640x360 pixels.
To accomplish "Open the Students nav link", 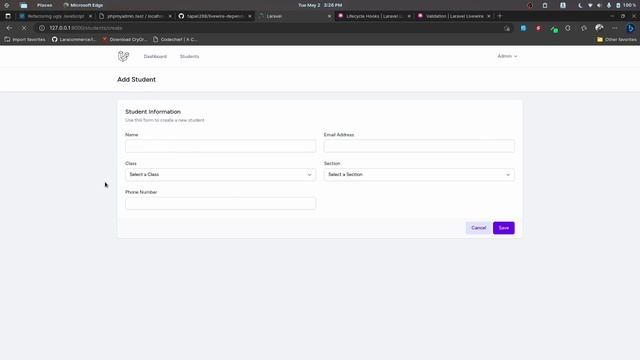I will click(189, 56).
